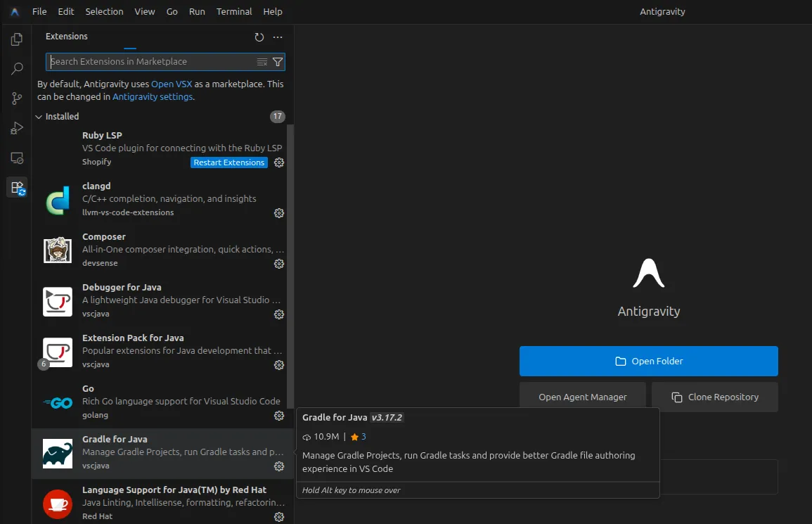Follow the Antigravity settings link
812x524 pixels.
153,97
